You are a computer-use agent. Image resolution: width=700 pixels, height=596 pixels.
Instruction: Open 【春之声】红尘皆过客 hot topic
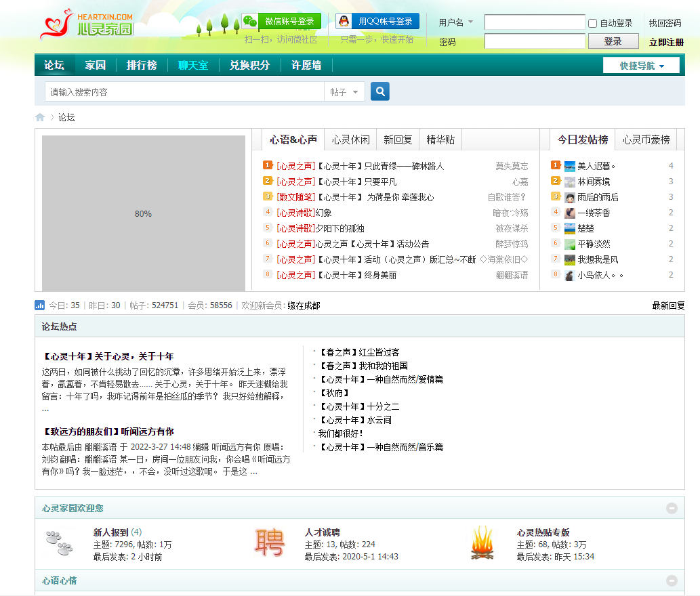pos(359,352)
